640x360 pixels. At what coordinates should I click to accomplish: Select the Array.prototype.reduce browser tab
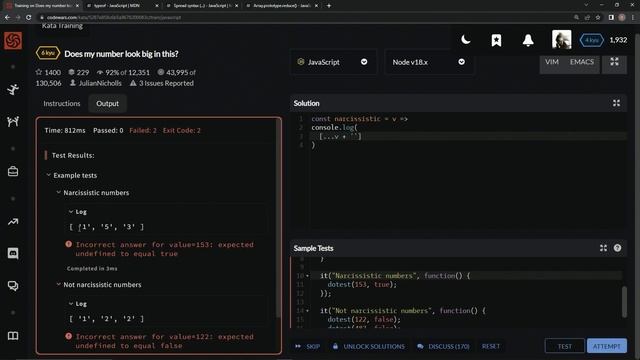click(282, 6)
